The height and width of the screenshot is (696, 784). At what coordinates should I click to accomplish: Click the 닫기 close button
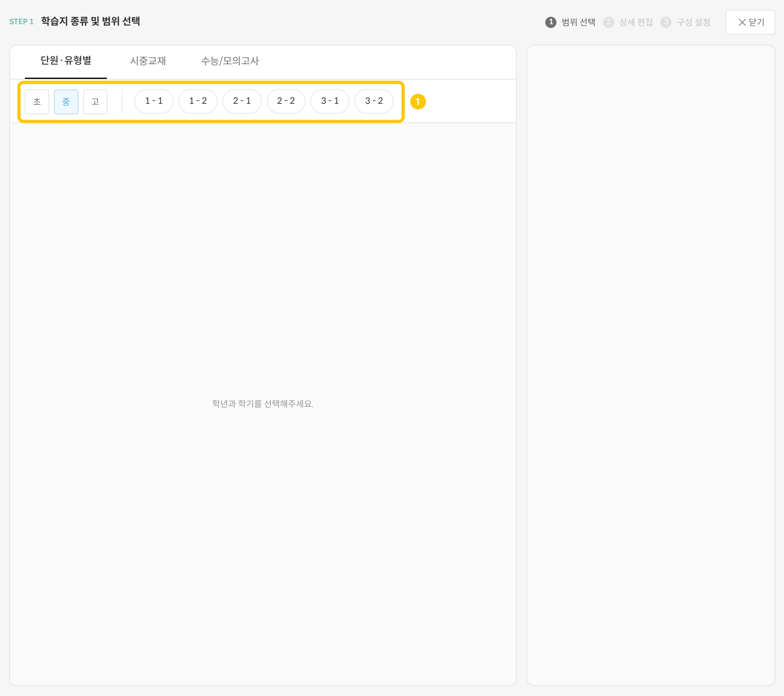750,22
